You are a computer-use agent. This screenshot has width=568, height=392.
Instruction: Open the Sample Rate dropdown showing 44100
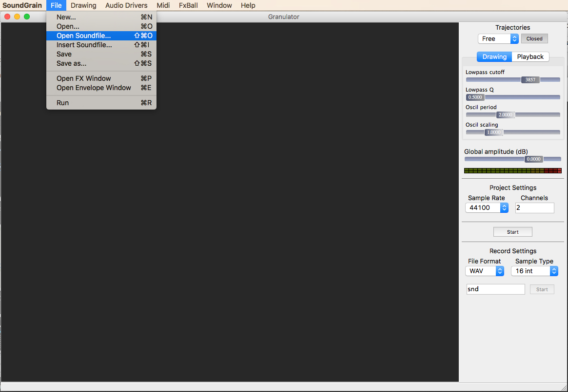pos(487,207)
